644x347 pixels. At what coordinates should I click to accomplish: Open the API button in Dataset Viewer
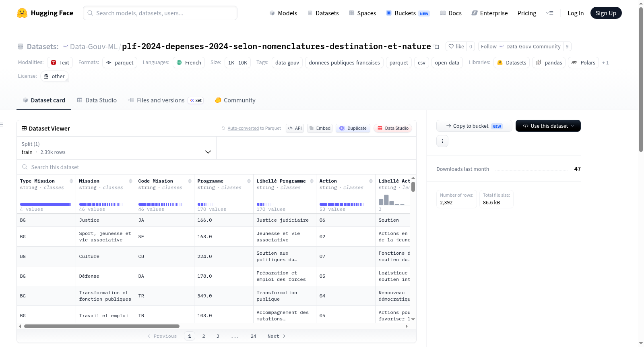[x=295, y=128]
